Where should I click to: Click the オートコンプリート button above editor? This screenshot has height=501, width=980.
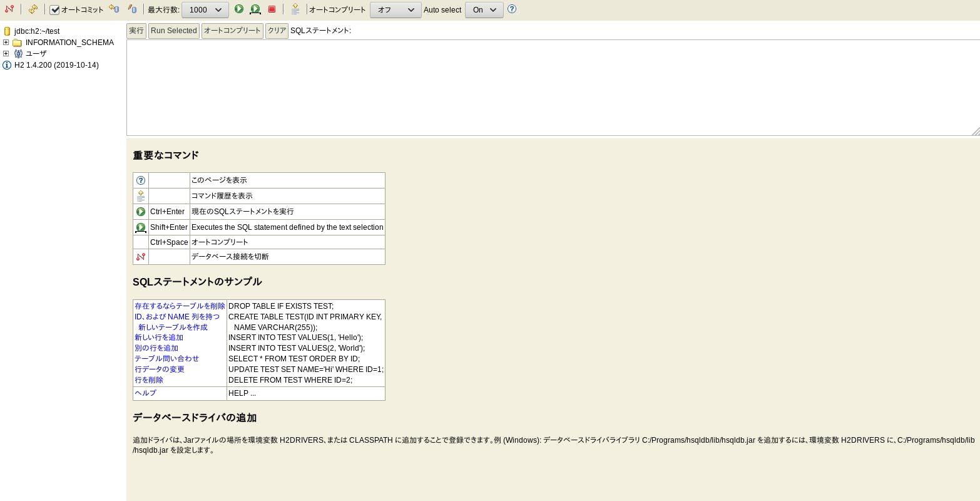point(232,31)
